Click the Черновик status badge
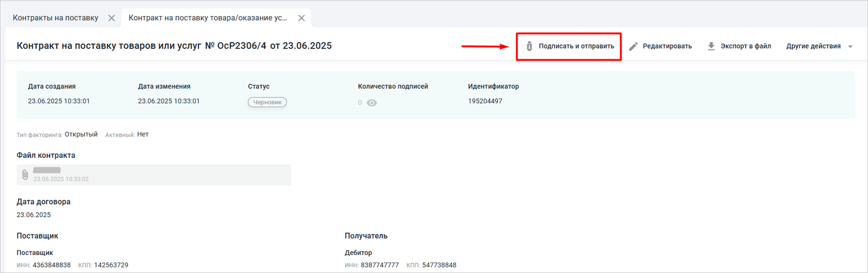Screen dimensions: 868x273 coord(267,102)
